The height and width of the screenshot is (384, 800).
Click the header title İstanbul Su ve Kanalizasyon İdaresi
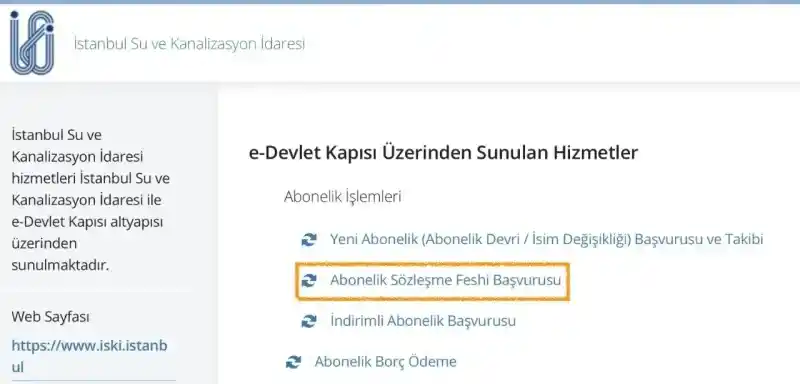coord(189,43)
